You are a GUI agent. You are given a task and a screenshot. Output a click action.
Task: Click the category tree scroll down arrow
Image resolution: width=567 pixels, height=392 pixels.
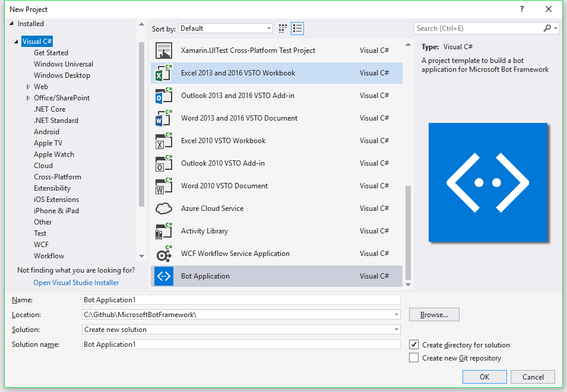pos(141,256)
